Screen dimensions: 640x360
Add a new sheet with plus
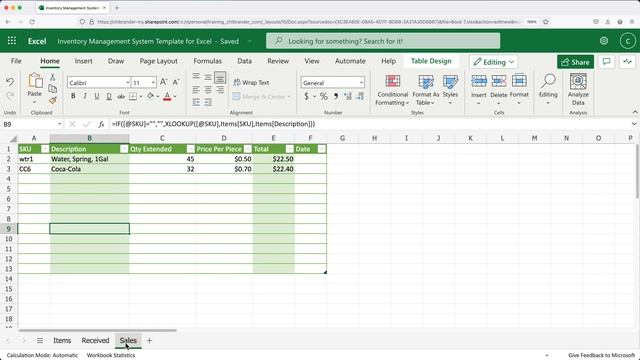coord(149,340)
